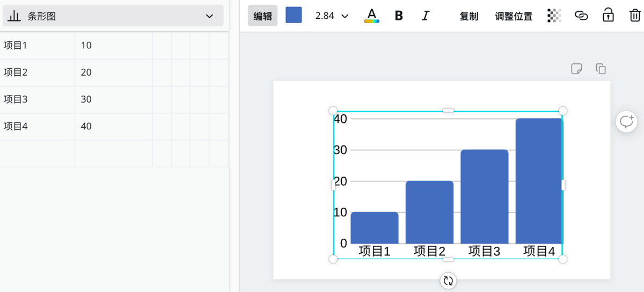Click the 项目4 axis label under chart
Viewport: 644px width, 292px height.
(539, 251)
